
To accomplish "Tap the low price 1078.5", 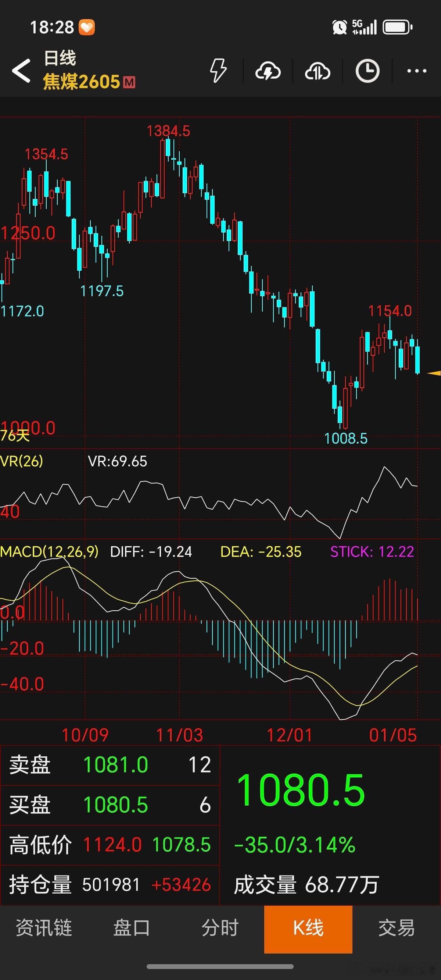I will pyautogui.click(x=181, y=845).
